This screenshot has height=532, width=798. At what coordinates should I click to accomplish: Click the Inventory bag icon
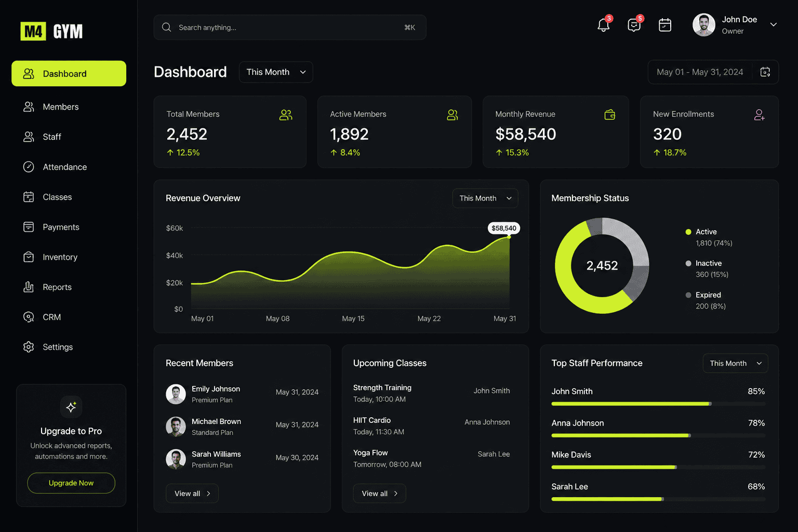coord(29,257)
